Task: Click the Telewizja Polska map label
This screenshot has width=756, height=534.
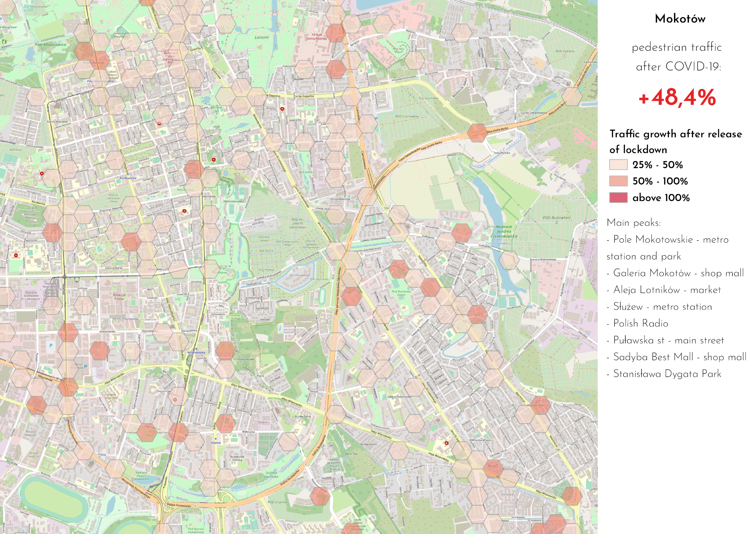Action: [119, 297]
